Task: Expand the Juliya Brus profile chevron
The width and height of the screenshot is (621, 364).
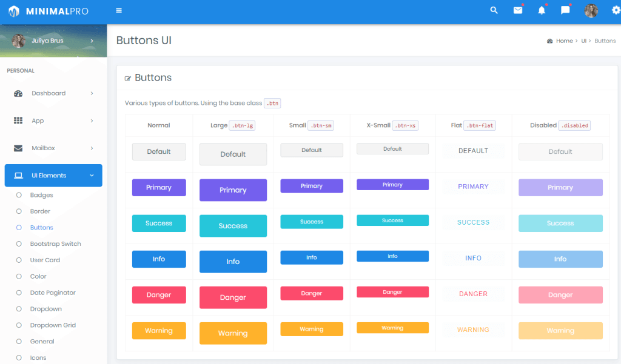Action: (92, 41)
